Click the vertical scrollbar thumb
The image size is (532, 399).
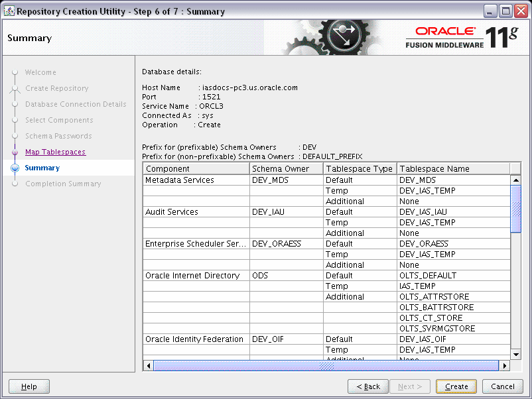515,209
